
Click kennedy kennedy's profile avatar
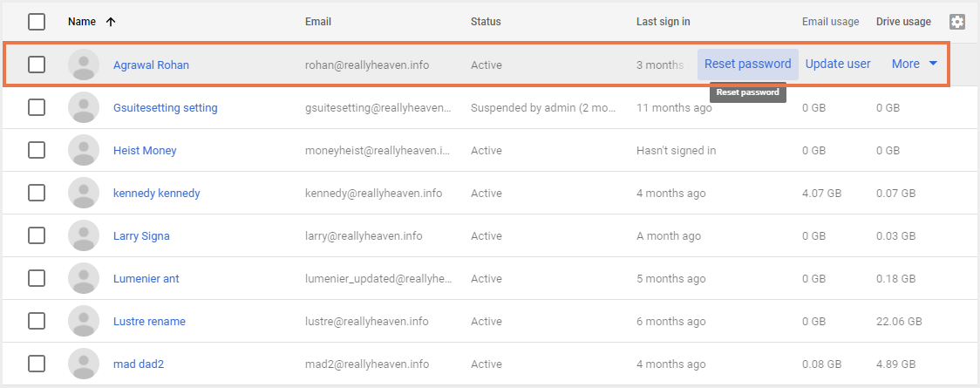point(84,194)
